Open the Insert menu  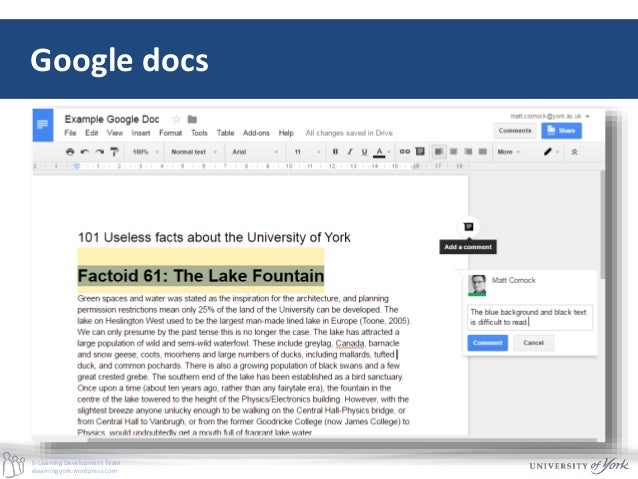coord(141,133)
